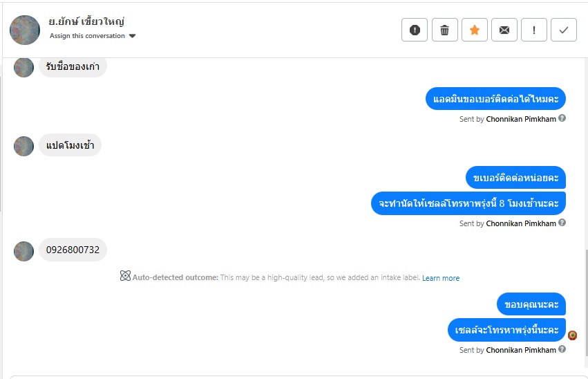Click the customer profile picture in header
The width and height of the screenshot is (588, 379).
25,30
